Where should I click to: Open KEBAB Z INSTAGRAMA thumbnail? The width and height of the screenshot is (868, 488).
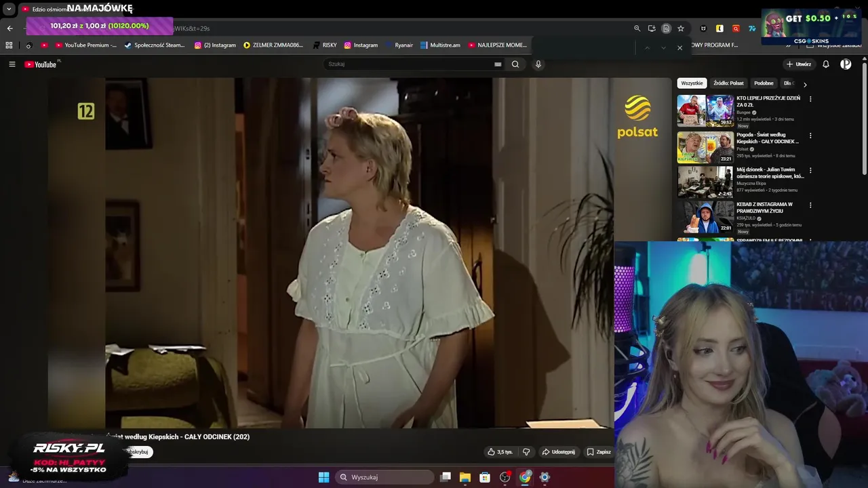705,216
